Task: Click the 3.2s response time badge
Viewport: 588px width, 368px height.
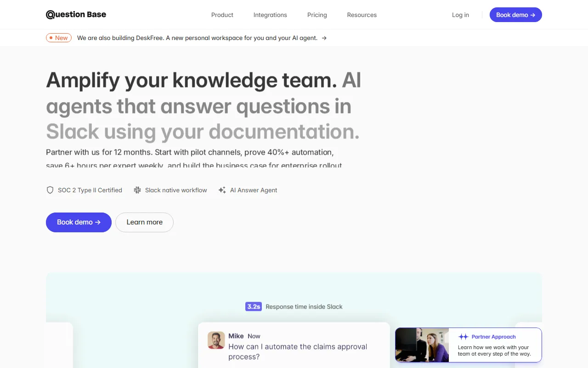Action: [x=254, y=306]
